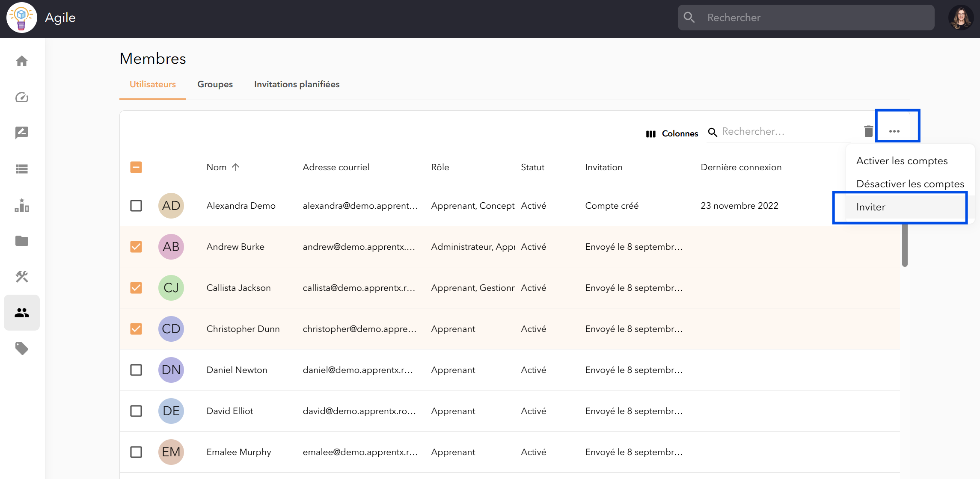Viewport: 980px width, 479px height.
Task: Open the dashboard gauge icon in sidebar
Action: pyautogui.click(x=22, y=97)
